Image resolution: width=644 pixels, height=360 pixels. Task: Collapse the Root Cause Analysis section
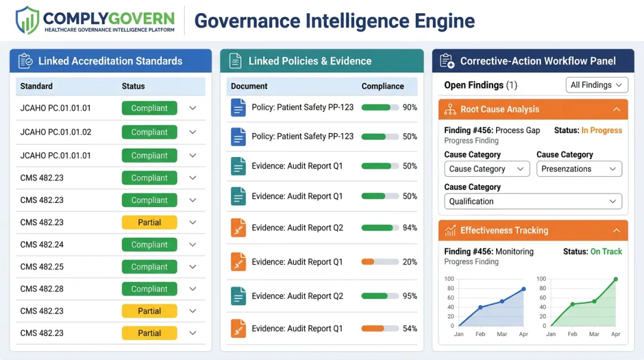click(617, 109)
